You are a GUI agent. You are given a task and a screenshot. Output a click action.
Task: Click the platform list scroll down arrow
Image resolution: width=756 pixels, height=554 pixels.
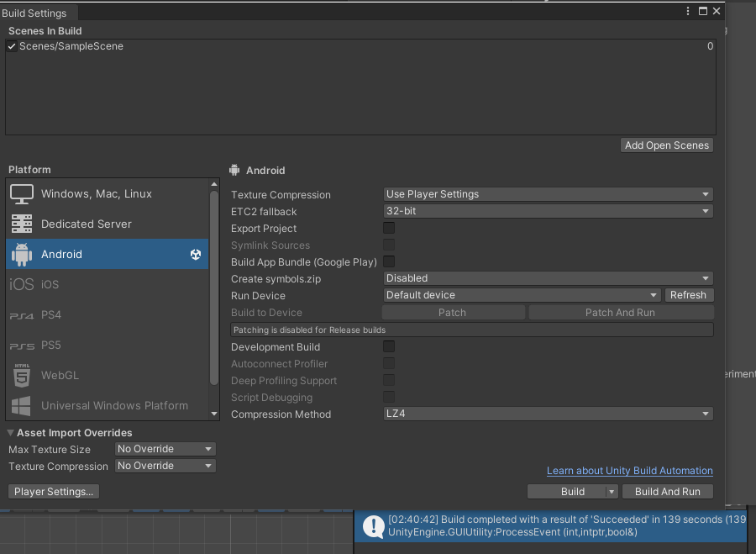click(214, 414)
